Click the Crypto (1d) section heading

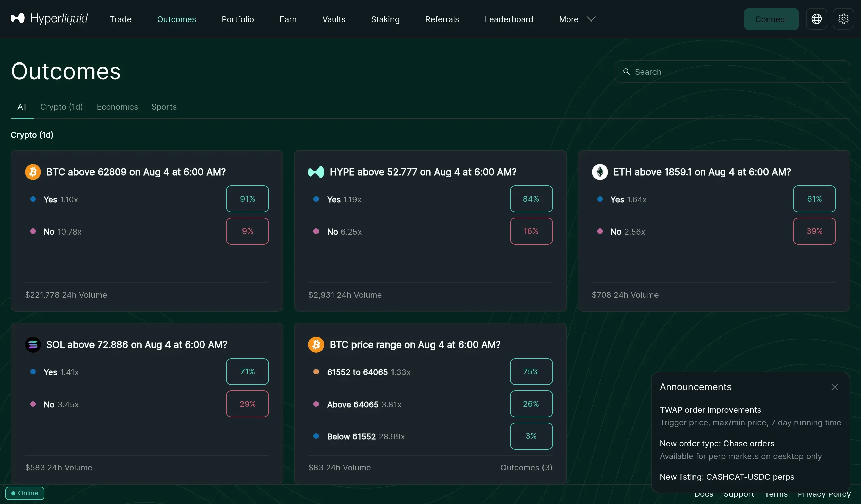pyautogui.click(x=32, y=135)
